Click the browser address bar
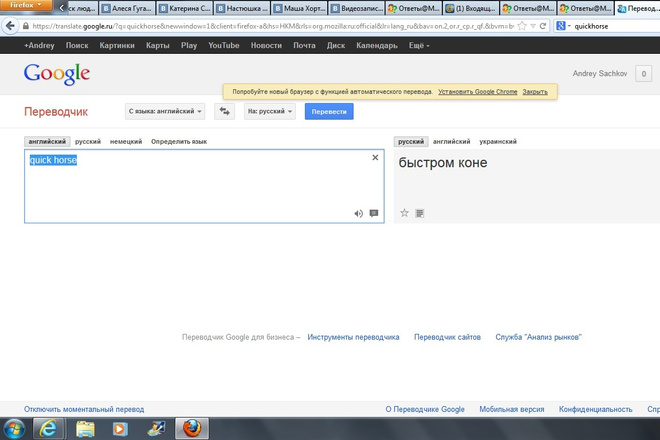This screenshot has width=660, height=440. [273, 26]
